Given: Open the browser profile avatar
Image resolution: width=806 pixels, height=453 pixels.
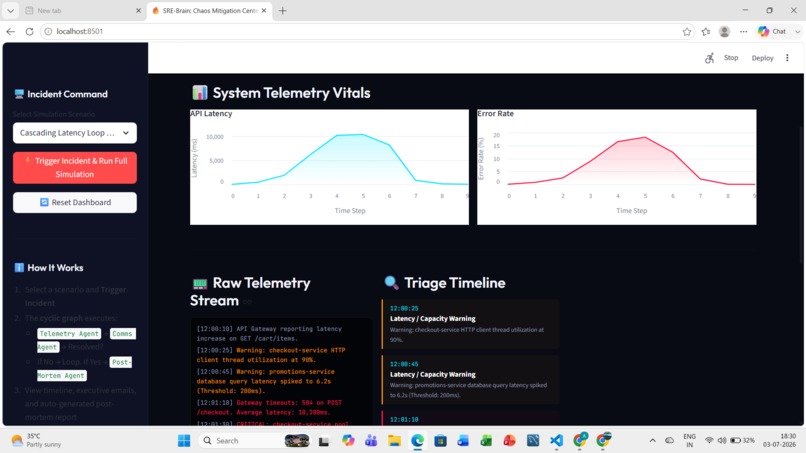Looking at the screenshot, I should pos(724,31).
